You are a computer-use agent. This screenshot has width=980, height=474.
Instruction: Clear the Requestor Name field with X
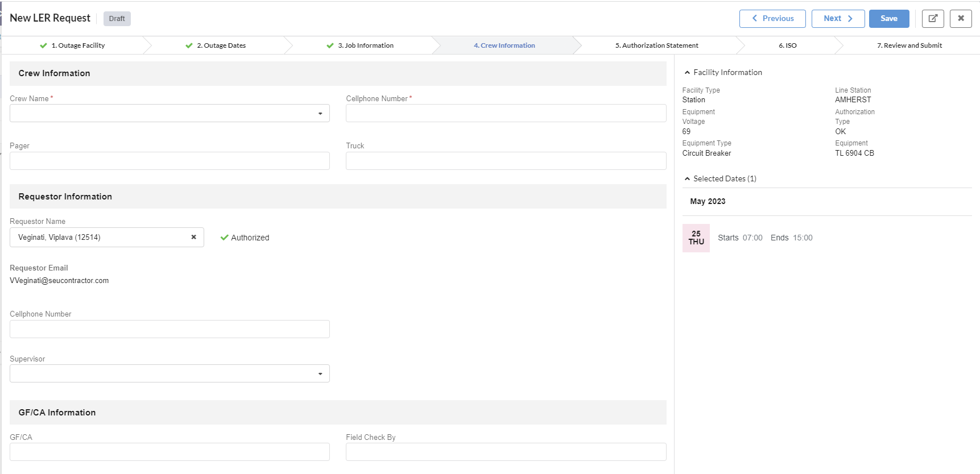[x=193, y=237]
